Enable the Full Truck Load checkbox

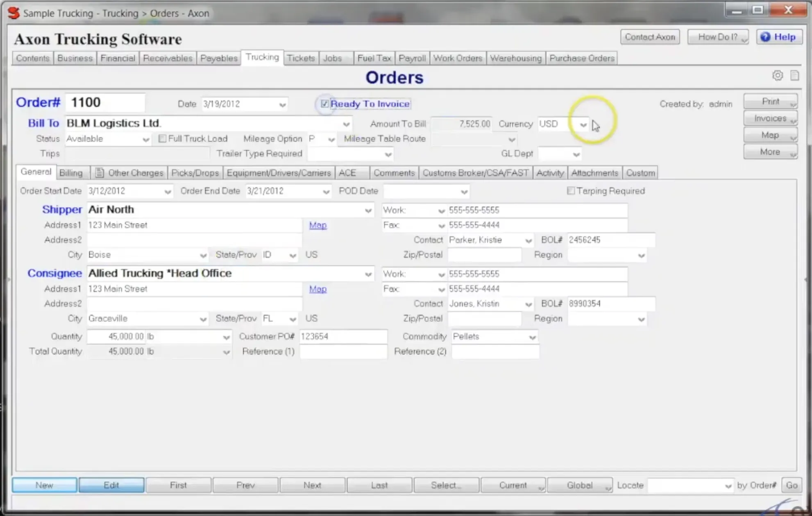coord(163,138)
